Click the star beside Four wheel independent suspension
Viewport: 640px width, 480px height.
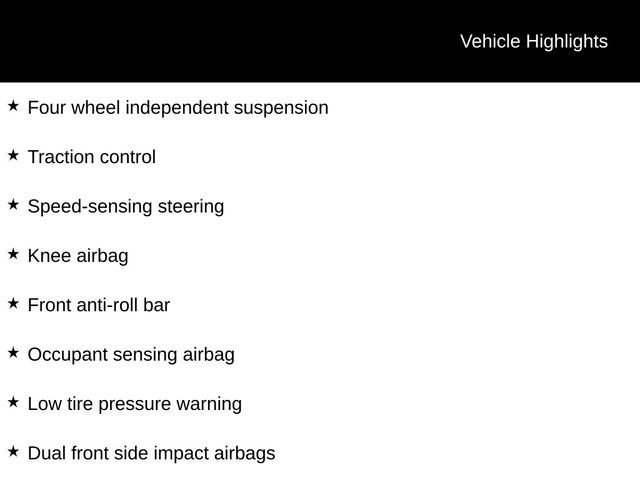click(13, 106)
